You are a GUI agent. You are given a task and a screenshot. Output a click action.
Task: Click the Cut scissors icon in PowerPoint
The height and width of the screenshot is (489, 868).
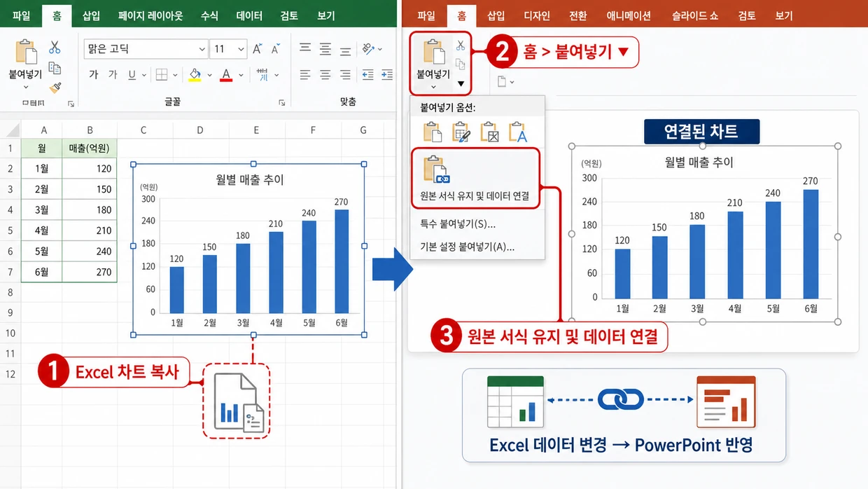click(x=461, y=46)
